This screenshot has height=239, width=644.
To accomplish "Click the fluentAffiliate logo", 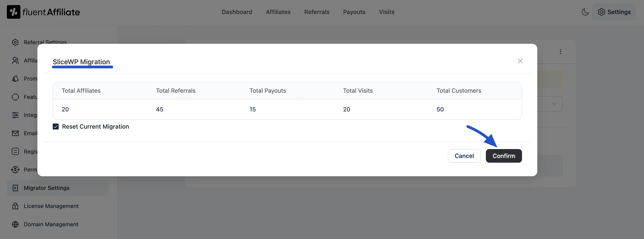I will point(43,11).
